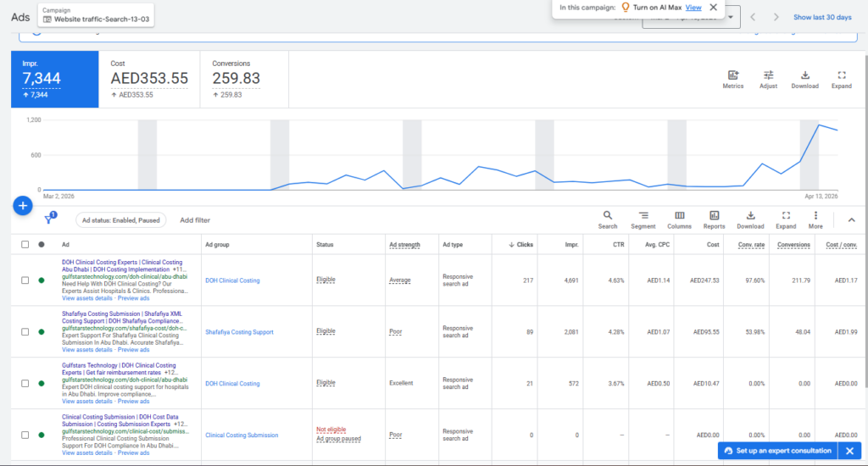868x466 pixels.
Task: Click status dot of Clinical Costing Submission ad
Action: pos(42,435)
